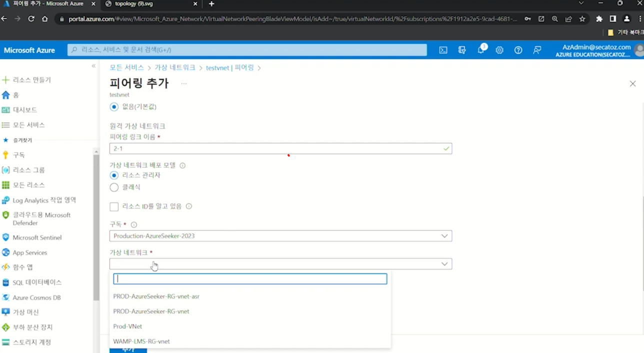Collapse the 가상 네트워크 dropdown arrow
Screen dimensions: 644x353
click(444, 264)
